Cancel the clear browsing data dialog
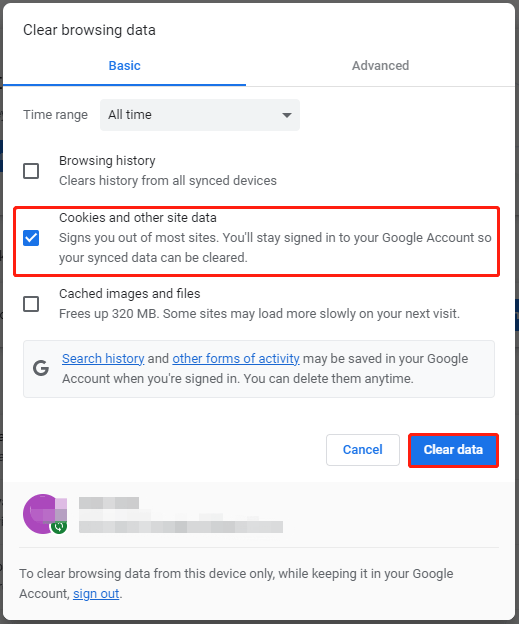Viewport: 519px width, 624px height. [x=363, y=450]
